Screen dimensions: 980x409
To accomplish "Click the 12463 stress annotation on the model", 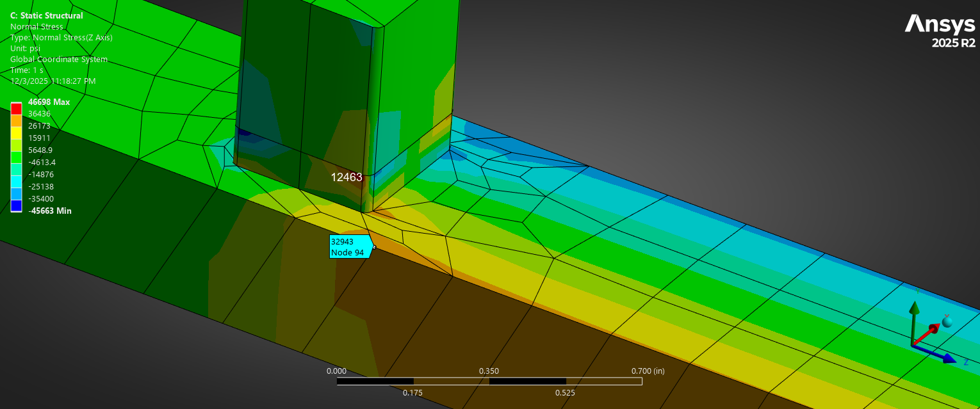I will pyautogui.click(x=347, y=177).
